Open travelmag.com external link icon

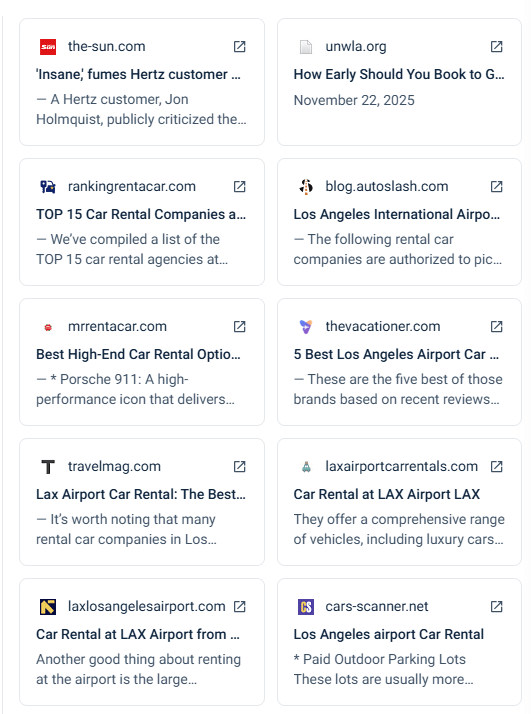click(240, 466)
